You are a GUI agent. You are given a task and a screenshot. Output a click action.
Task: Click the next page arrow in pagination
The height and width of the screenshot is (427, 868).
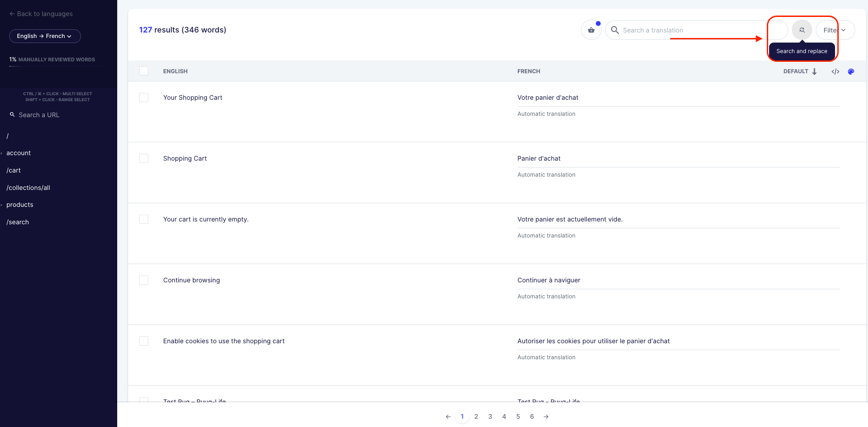click(x=546, y=416)
